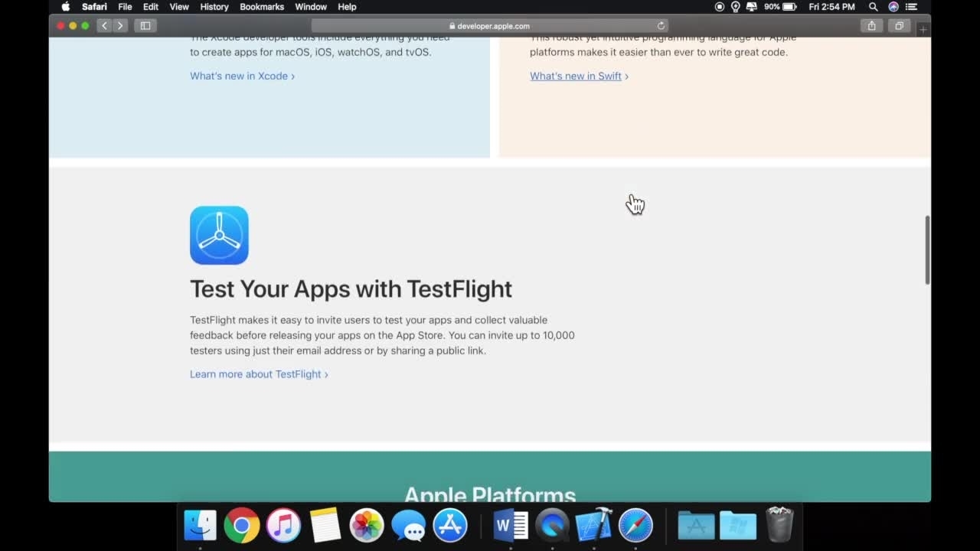Toggle the Safari sidebar button

(x=145, y=26)
